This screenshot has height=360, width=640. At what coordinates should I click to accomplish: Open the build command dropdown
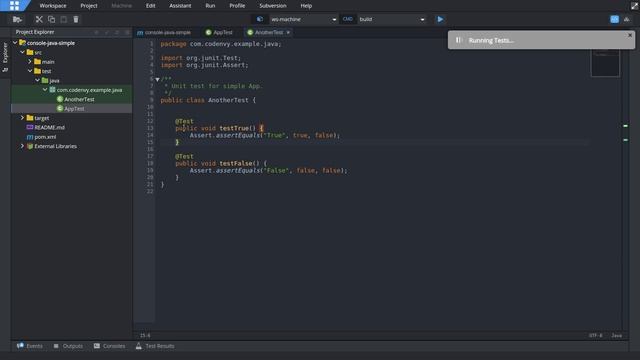point(392,19)
